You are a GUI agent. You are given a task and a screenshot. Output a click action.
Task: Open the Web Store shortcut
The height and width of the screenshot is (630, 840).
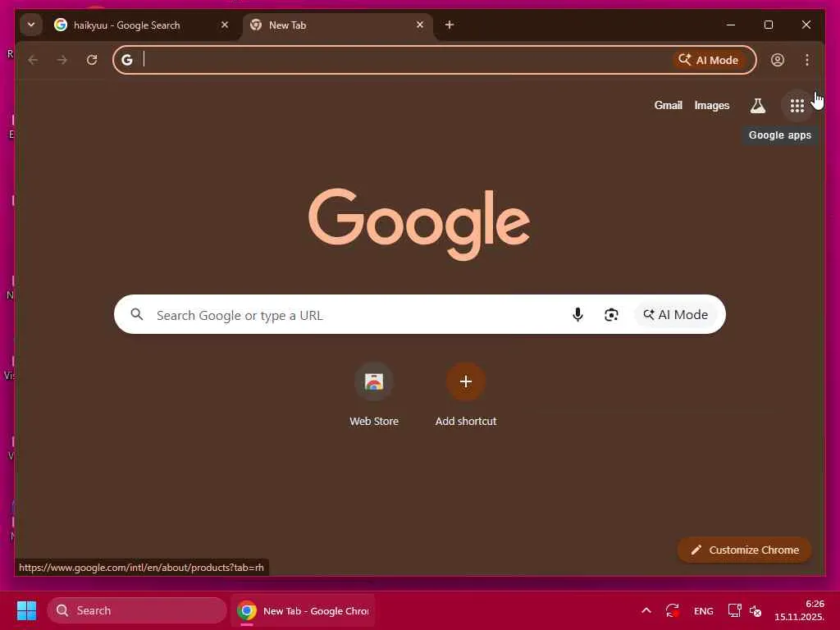coord(374,395)
